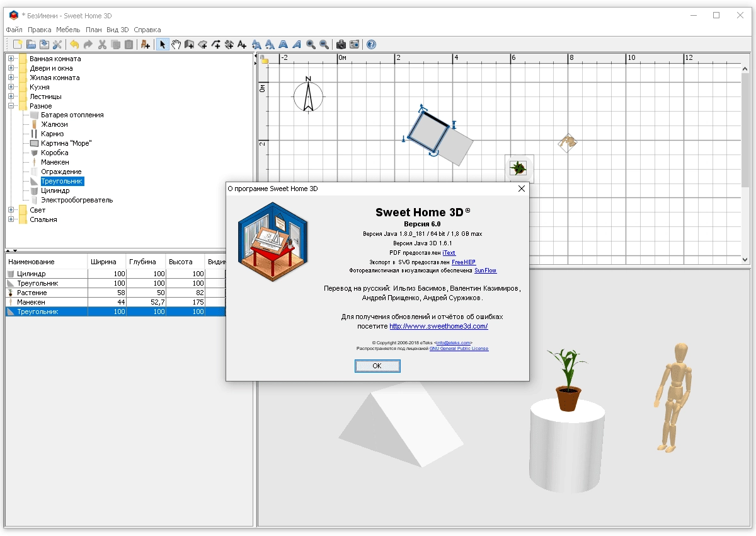Open the SunFlow link

486,271
